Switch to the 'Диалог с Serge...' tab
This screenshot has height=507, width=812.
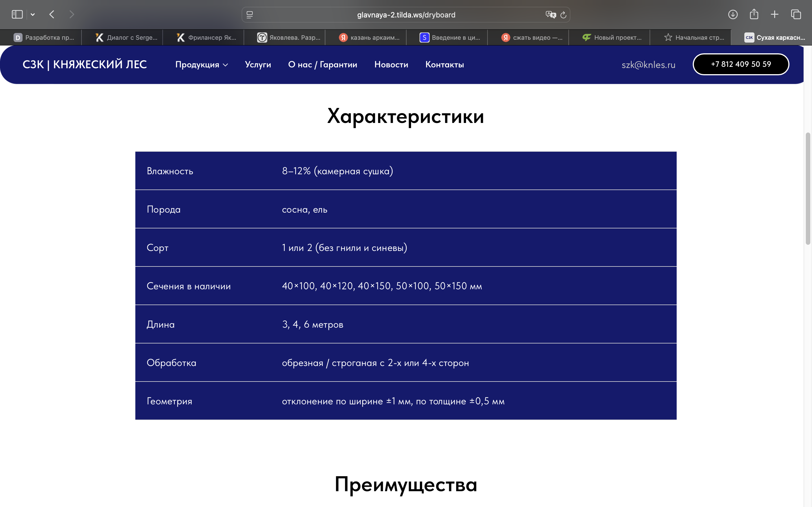click(122, 38)
